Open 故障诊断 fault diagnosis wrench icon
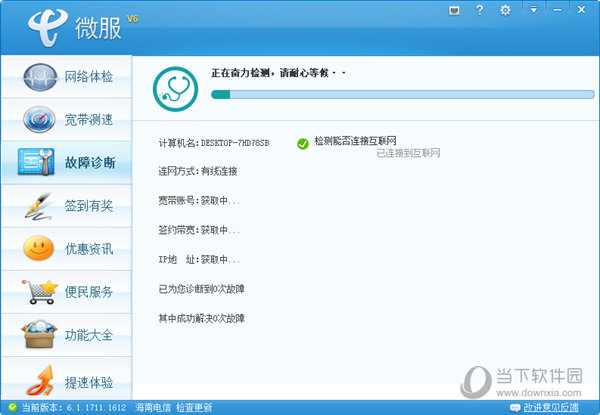The width and height of the screenshot is (600, 415). [x=36, y=162]
